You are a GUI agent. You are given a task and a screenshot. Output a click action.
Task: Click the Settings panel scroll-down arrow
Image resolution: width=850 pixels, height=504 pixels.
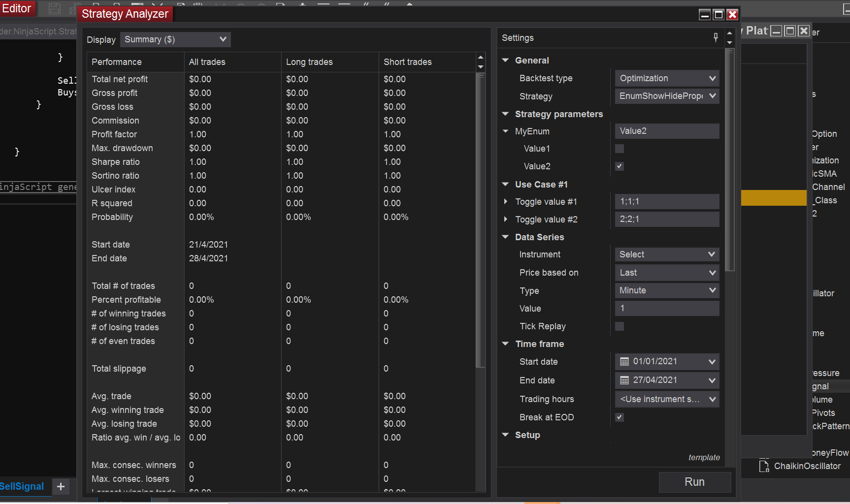point(730,43)
